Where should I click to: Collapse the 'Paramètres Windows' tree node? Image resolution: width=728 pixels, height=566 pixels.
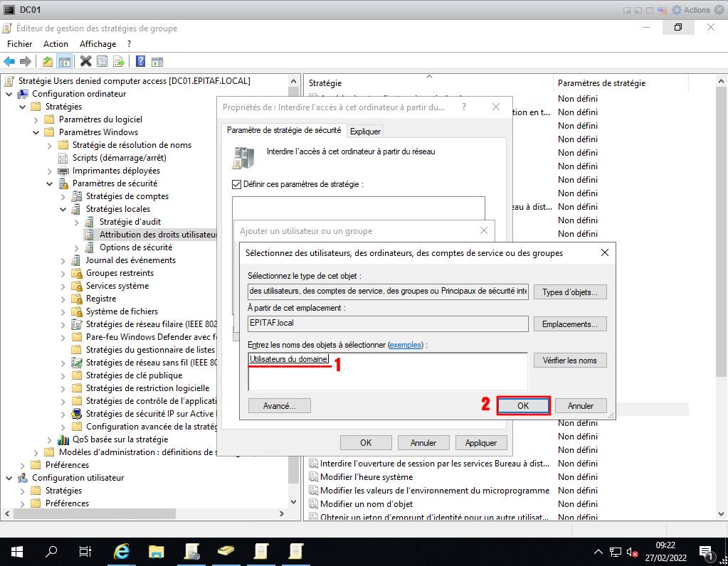[x=36, y=132]
